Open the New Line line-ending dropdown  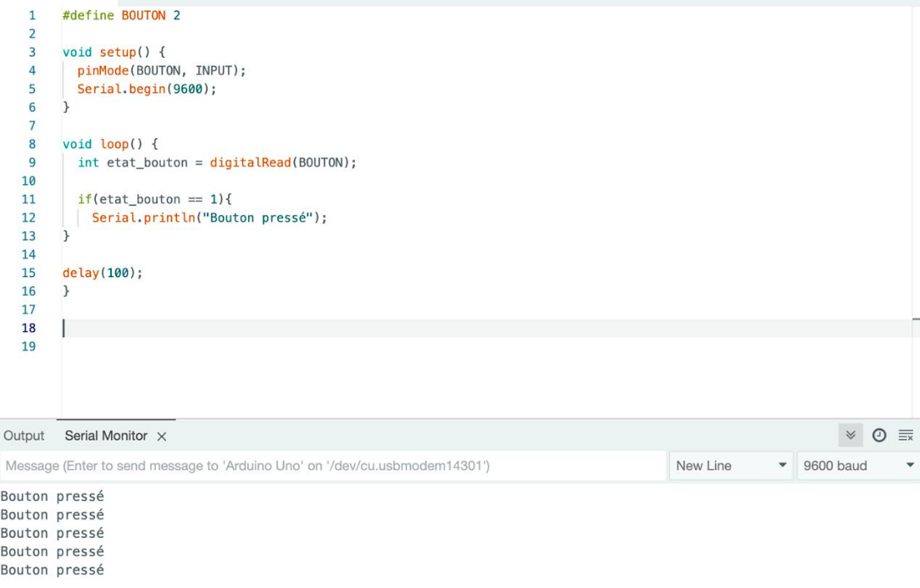click(x=731, y=465)
